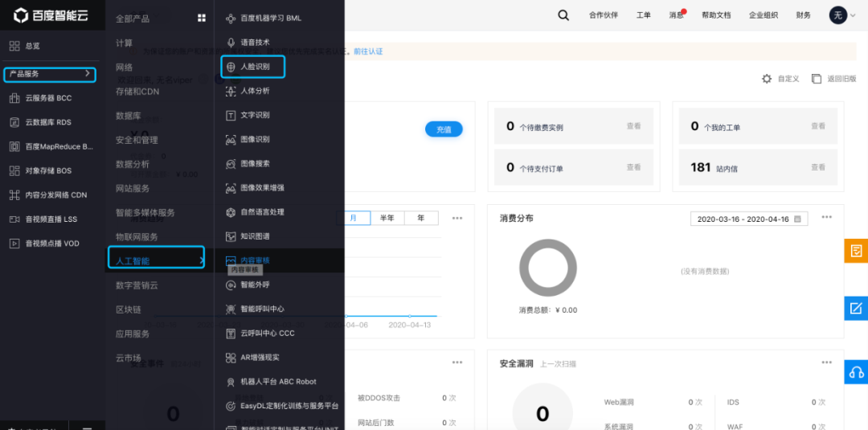Open the consumption date range picker
This screenshot has height=430, width=868.
(x=749, y=219)
